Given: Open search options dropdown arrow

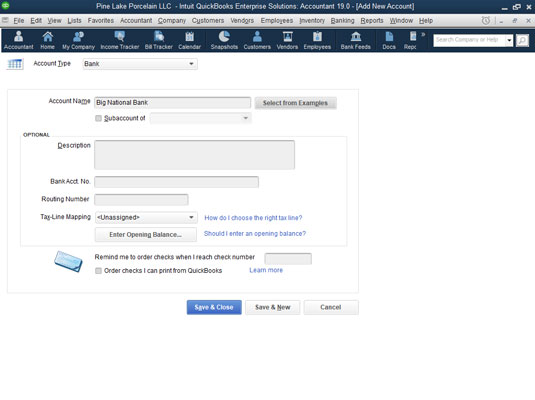Looking at the screenshot, I should point(509,40).
